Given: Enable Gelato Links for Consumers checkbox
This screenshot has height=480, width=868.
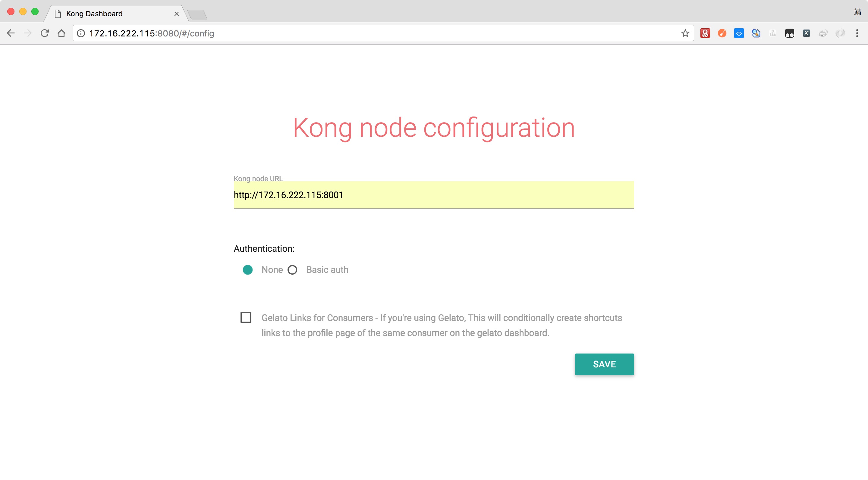Looking at the screenshot, I should click(246, 317).
